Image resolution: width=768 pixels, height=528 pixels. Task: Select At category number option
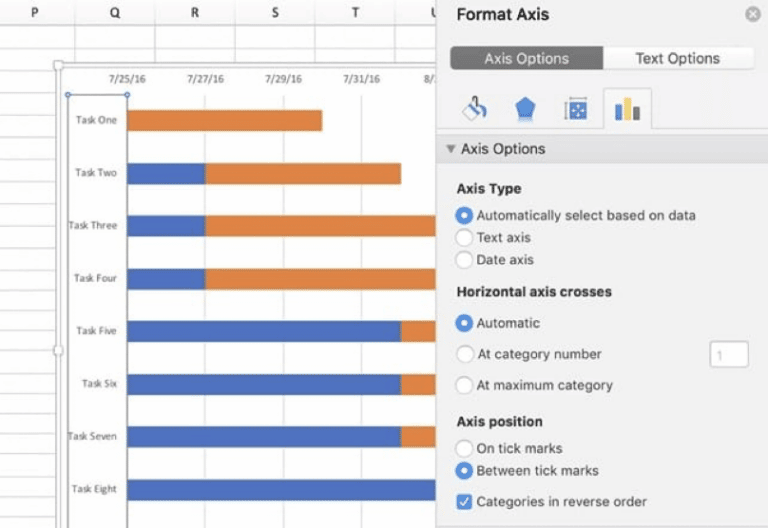pos(464,354)
